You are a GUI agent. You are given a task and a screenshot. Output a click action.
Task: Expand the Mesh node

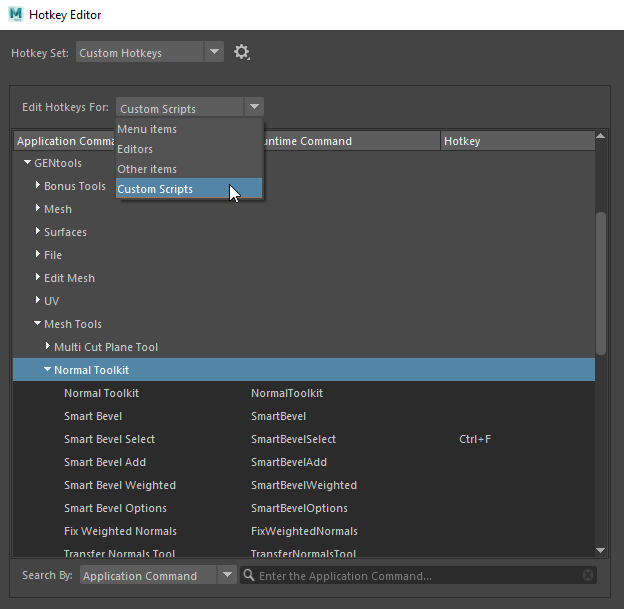click(37, 208)
